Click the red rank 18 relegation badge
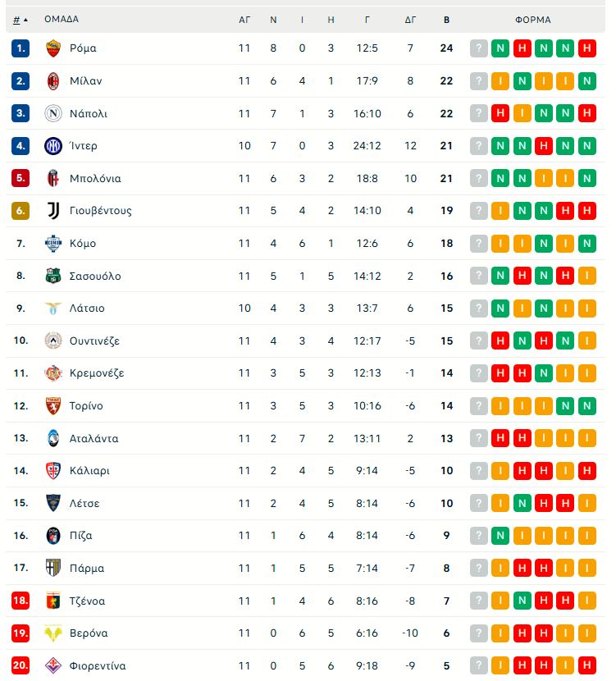Image resolution: width=616 pixels, height=681 pixels. click(21, 601)
